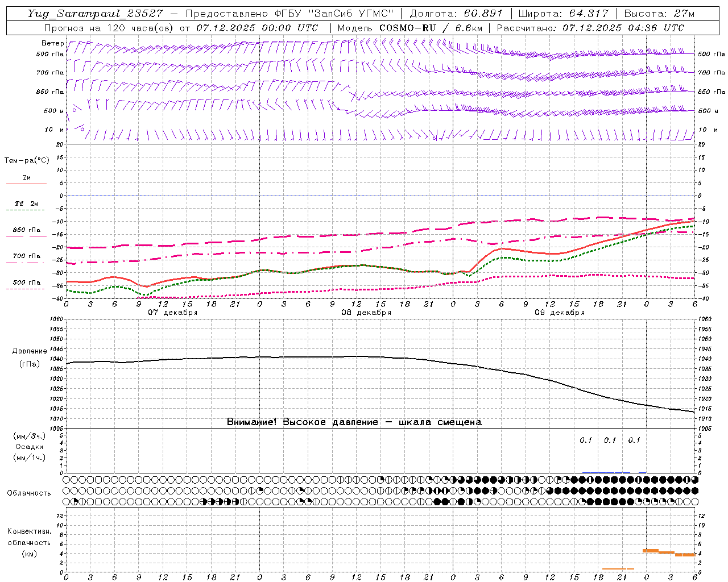Click the warning Внимание! Высокое давление — шкала смещена
728x582 pixels.
coord(354,422)
